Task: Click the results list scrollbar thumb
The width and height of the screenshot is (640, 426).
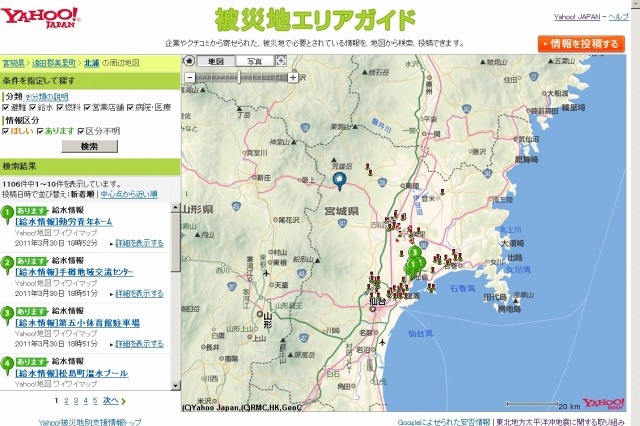Action: 176,242
